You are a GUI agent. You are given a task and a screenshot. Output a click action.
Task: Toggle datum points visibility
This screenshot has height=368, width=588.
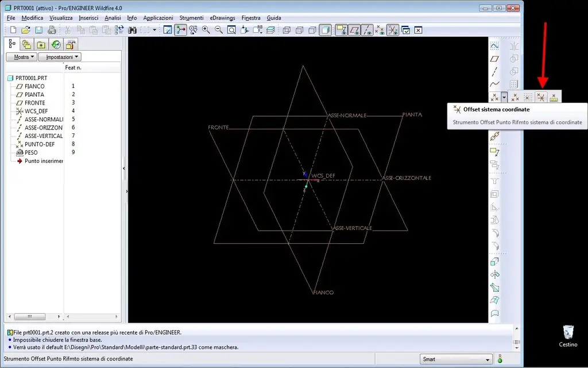380,30
